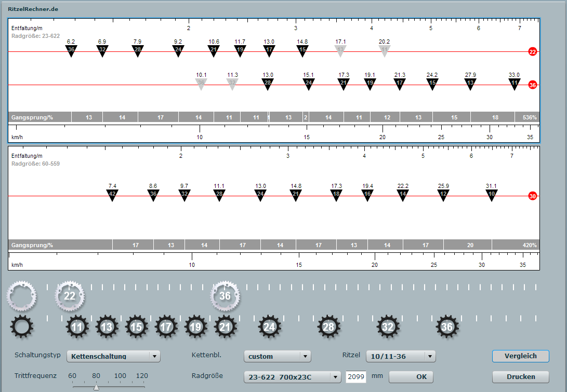This screenshot has height=392, width=567.
Task: Expand the Ritzel 10/11-36 dropdown
Action: coord(401,356)
